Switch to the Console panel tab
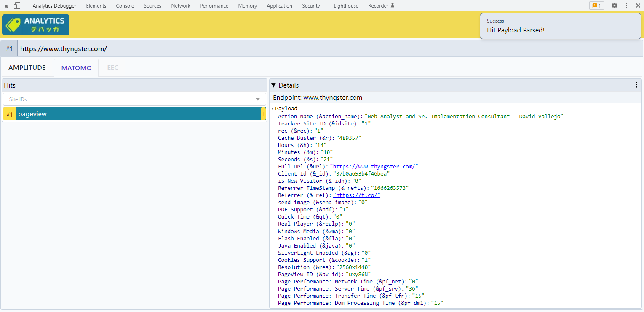This screenshot has height=312, width=644. point(125,6)
